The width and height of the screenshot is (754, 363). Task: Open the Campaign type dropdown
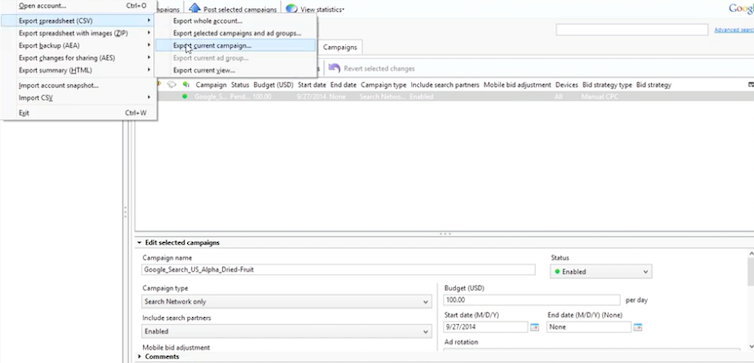287,301
